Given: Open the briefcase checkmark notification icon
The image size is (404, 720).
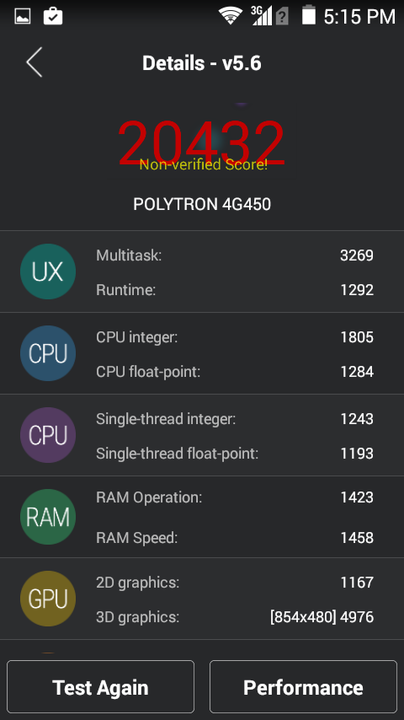Looking at the screenshot, I should click(53, 16).
